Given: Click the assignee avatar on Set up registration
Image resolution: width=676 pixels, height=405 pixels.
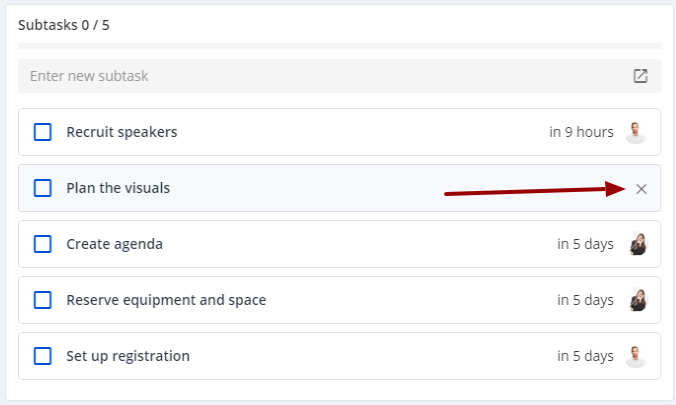Looking at the screenshot, I should click(636, 356).
